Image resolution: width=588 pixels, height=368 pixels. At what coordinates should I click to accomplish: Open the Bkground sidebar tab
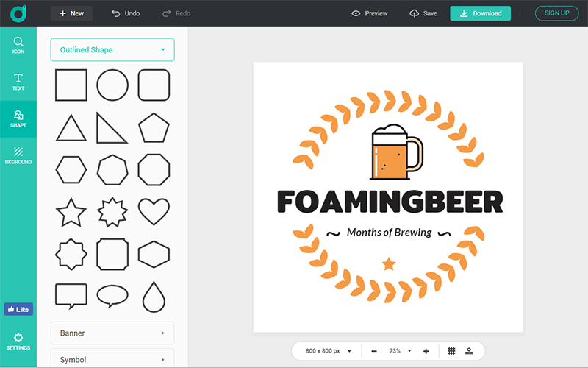[18, 155]
